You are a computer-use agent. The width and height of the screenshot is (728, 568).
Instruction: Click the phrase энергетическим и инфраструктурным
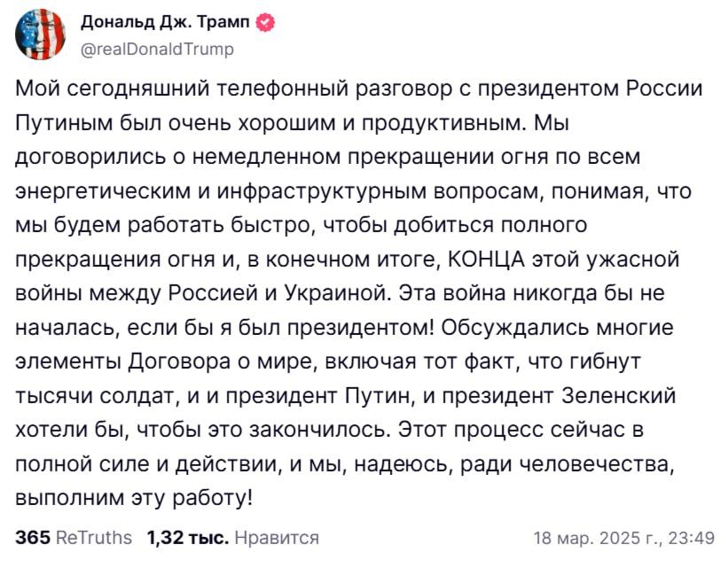(x=221, y=191)
